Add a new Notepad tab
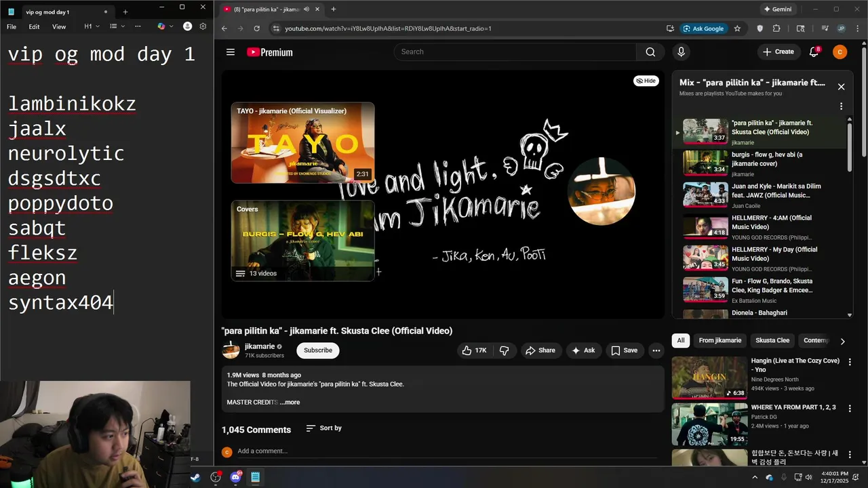 [125, 12]
